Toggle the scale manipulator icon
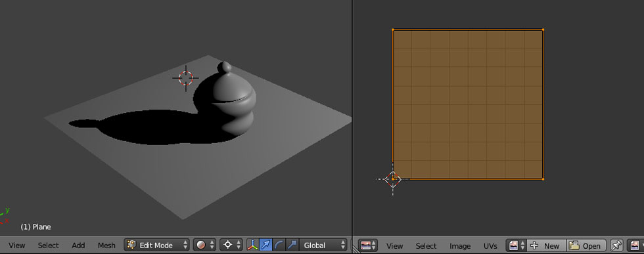 click(292, 245)
